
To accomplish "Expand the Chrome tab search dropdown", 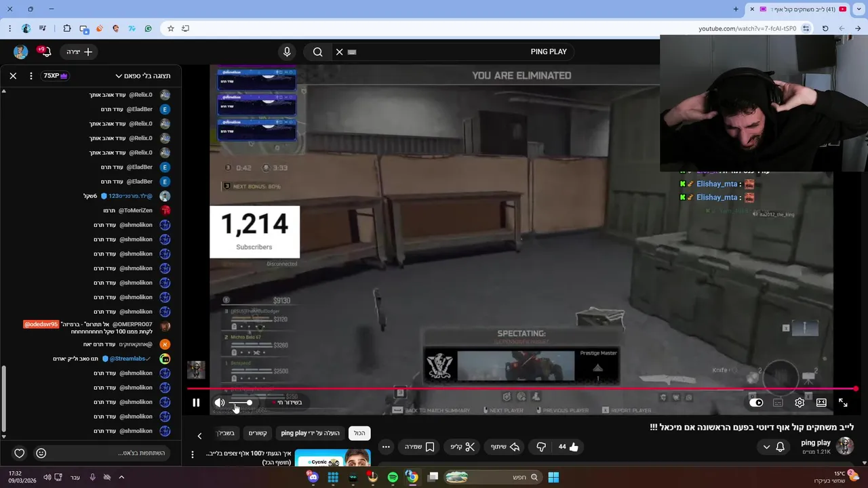I will tap(858, 9).
